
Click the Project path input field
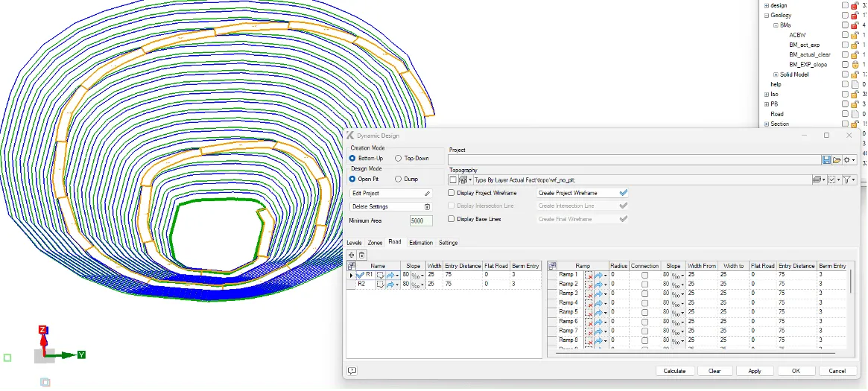(634, 160)
